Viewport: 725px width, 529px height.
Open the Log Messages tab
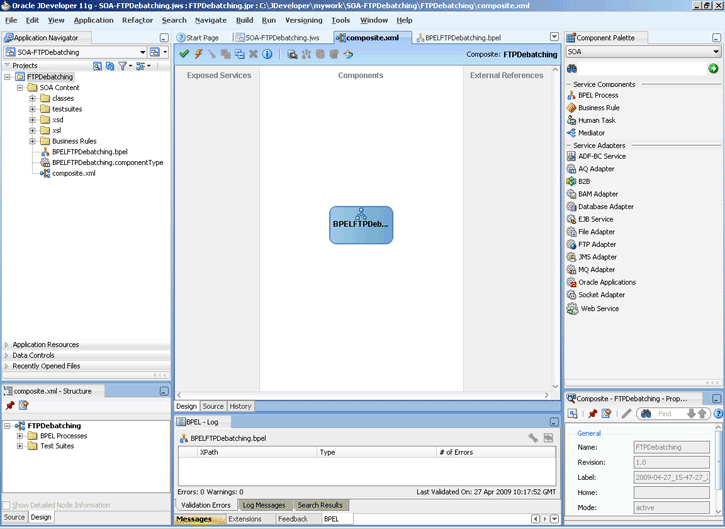[264, 505]
